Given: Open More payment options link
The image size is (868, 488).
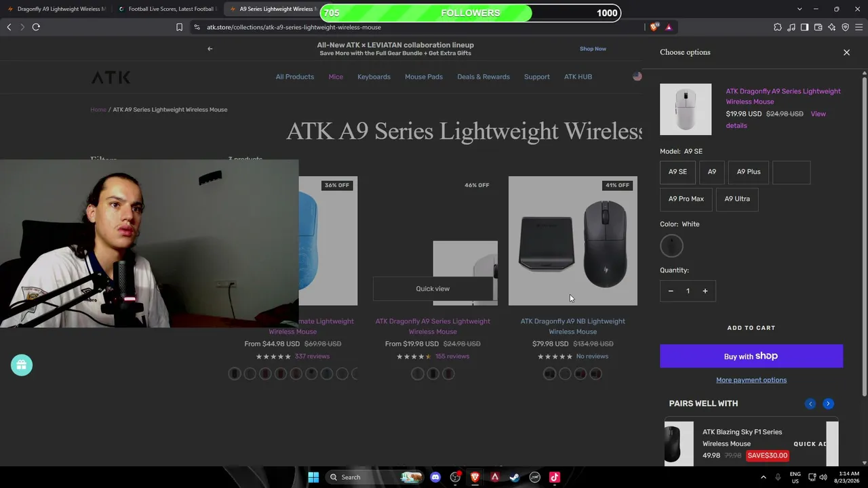Looking at the screenshot, I should (751, 380).
